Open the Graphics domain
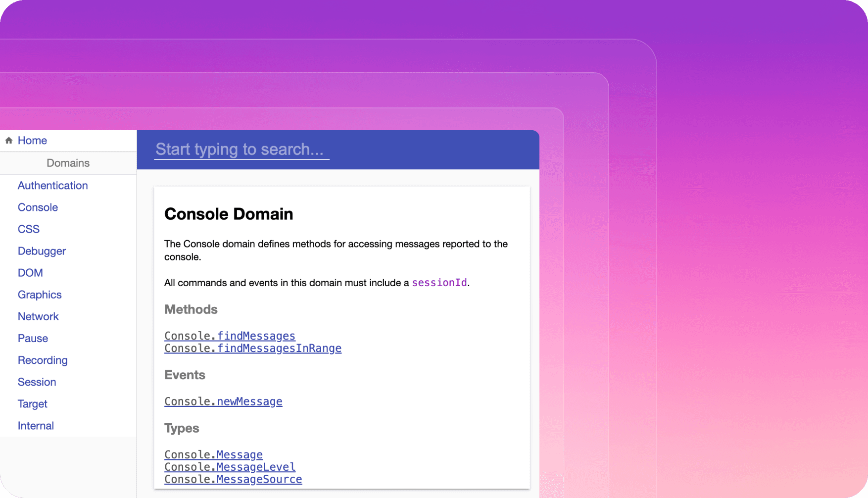 40,295
